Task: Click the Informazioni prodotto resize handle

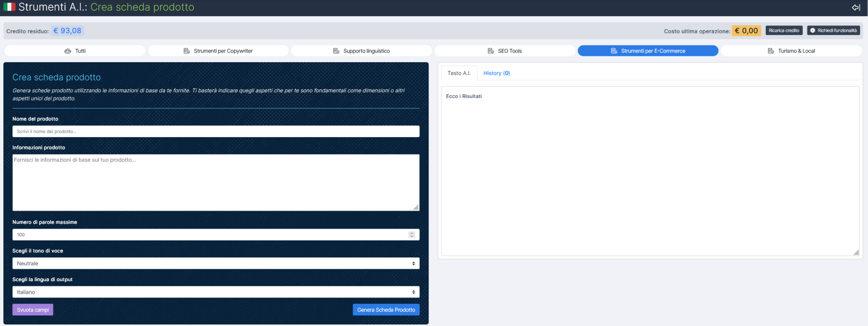Action: [x=416, y=207]
